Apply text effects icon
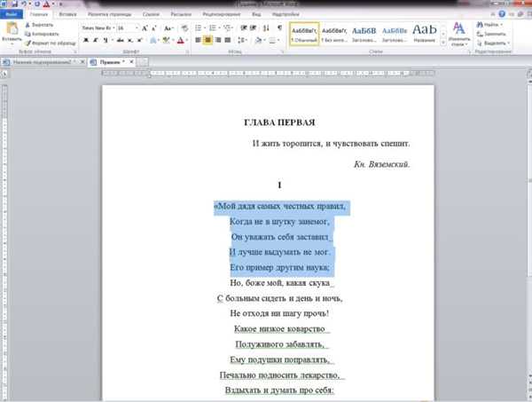The width and height of the screenshot is (532, 402). click(x=153, y=41)
